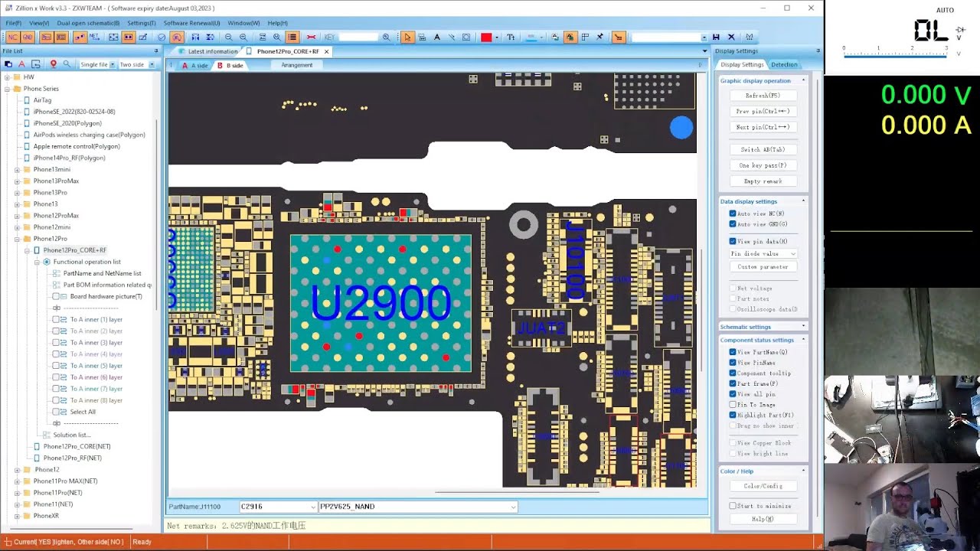Switch to the A side tab

point(195,65)
